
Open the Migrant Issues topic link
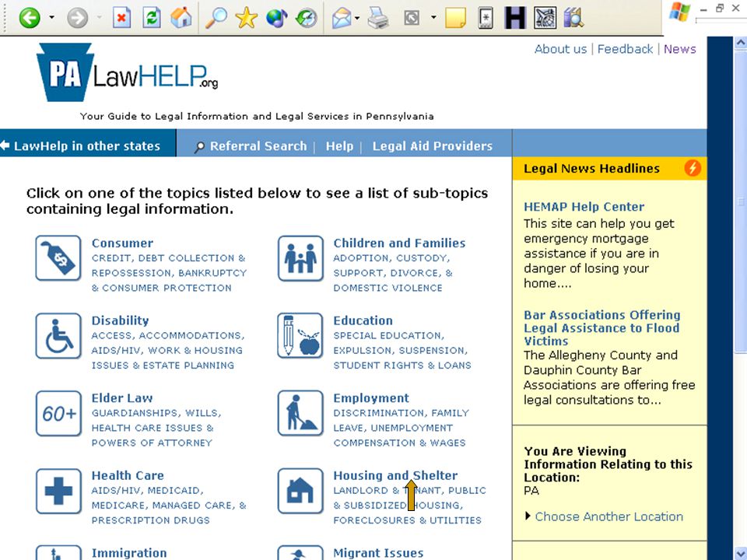coord(378,553)
